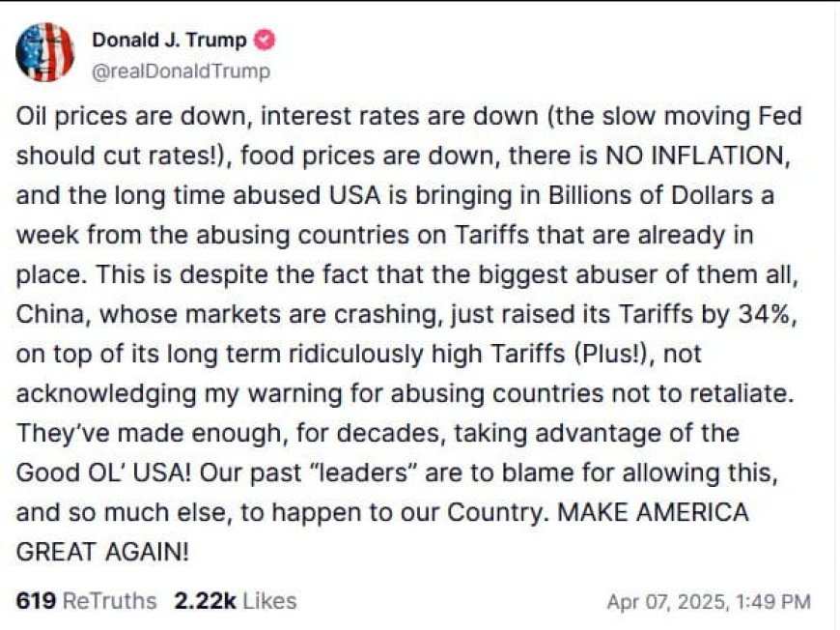Screen dimensions: 840x630
Task: Click the phrase GREAT AGAIN! in post
Action: pyautogui.click(x=102, y=552)
